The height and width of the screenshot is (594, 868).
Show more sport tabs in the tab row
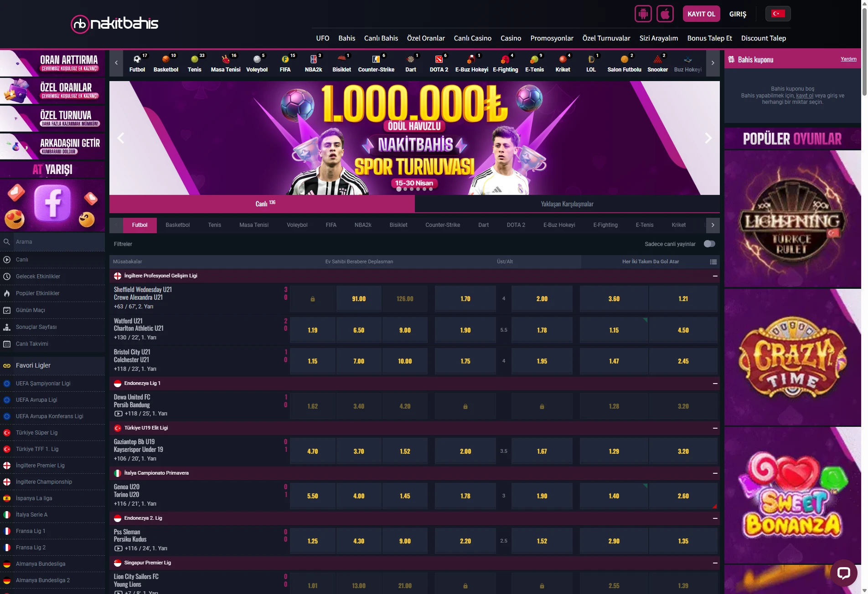point(713,225)
